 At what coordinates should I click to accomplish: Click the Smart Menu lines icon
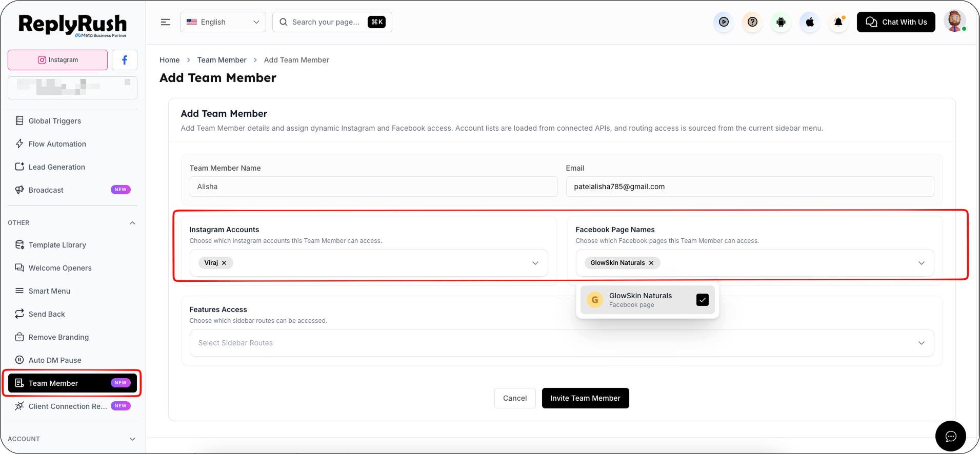(x=19, y=291)
